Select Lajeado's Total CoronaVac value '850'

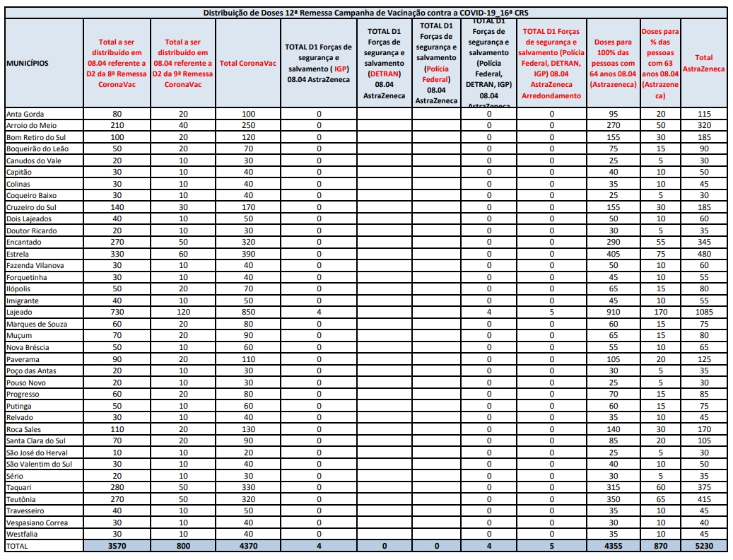(248, 313)
